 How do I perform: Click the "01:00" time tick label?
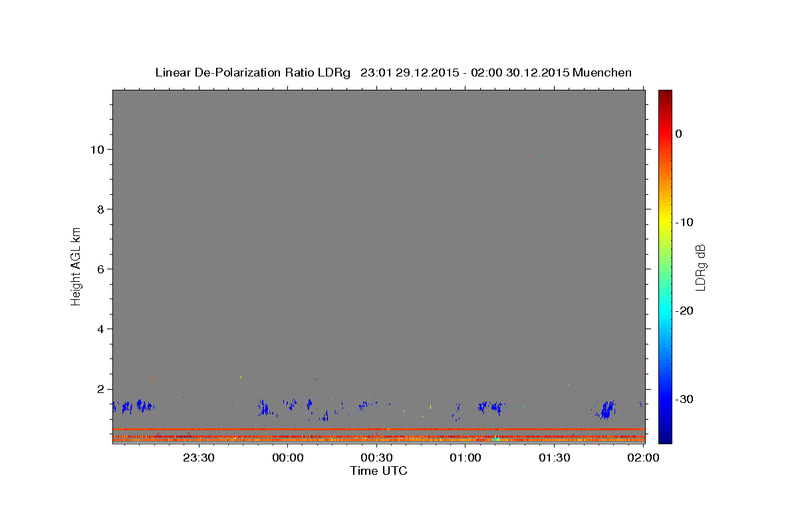tap(465, 458)
